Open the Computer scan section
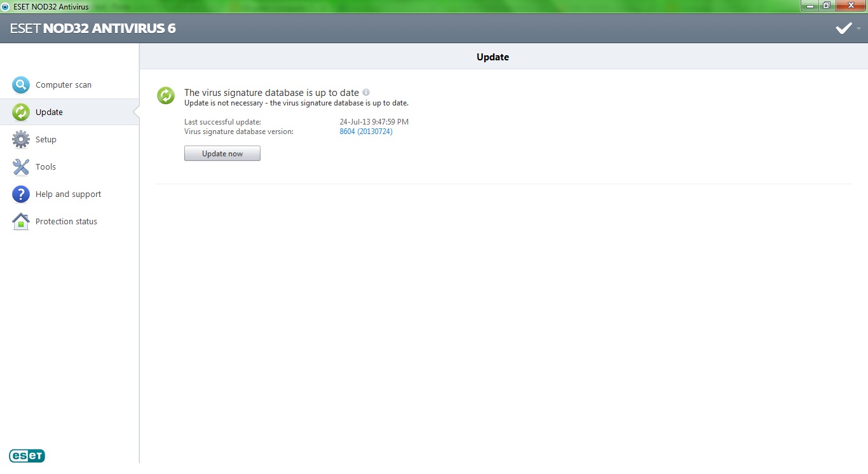The width and height of the screenshot is (868, 474). pos(64,85)
